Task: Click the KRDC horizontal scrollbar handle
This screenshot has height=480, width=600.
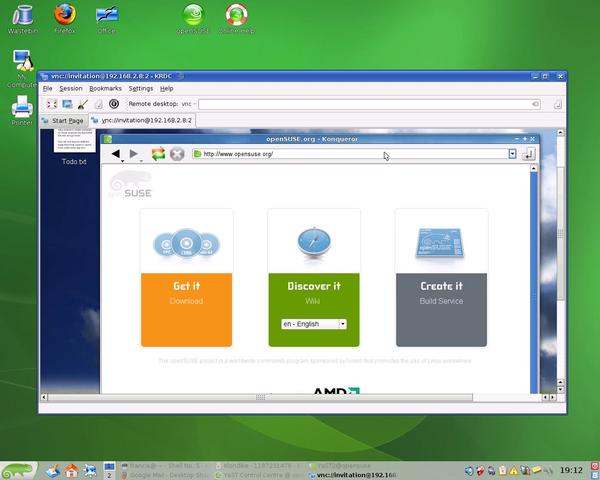Action: pos(260,397)
